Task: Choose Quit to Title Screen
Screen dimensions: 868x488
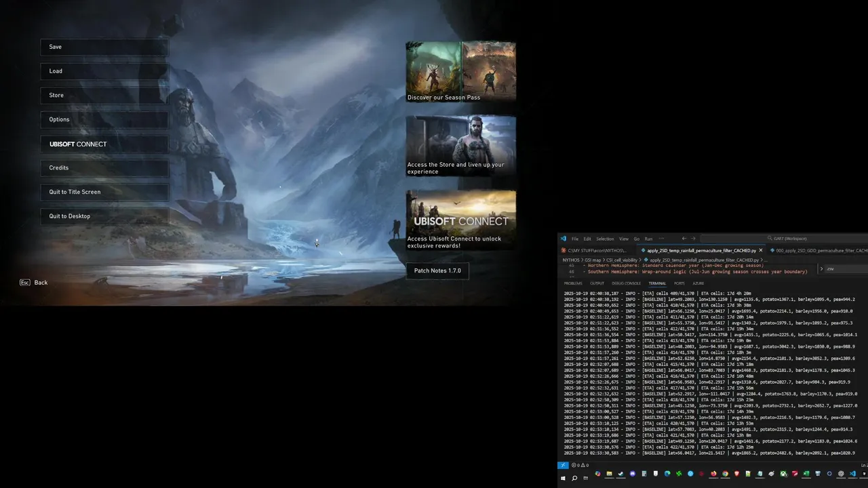Action: click(x=104, y=192)
